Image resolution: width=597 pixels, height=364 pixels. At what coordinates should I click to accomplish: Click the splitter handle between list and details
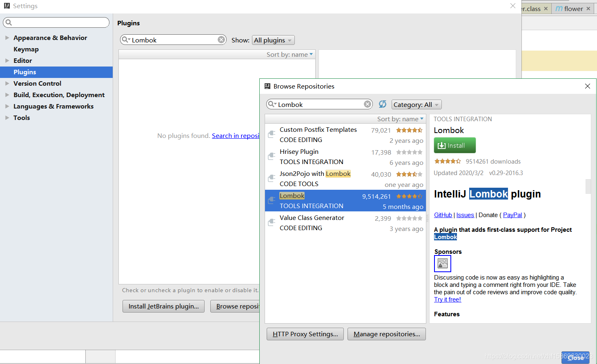[428, 218]
